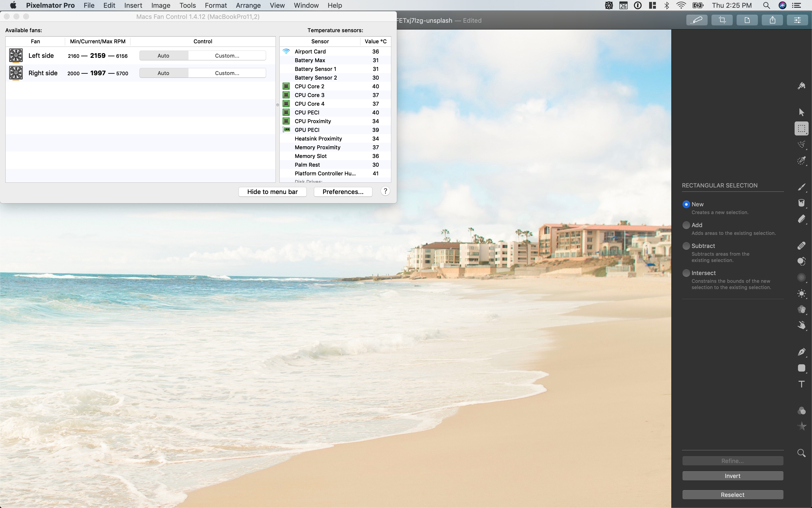Click the Crop toolbar button
The height and width of the screenshot is (508, 812).
[722, 20]
